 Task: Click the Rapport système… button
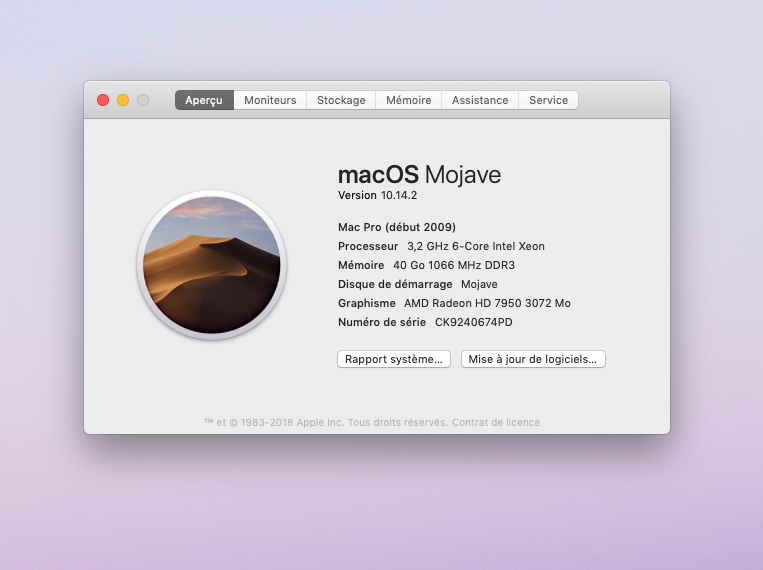pyautogui.click(x=394, y=359)
